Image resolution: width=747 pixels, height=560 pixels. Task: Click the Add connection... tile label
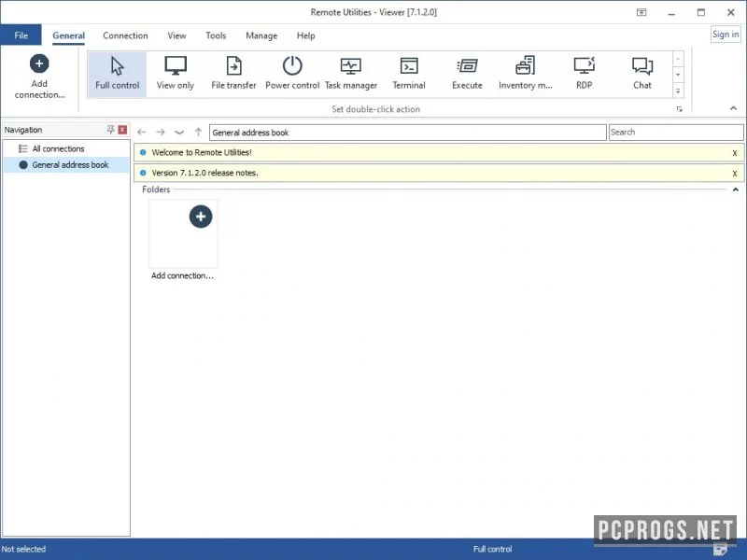coord(182,275)
